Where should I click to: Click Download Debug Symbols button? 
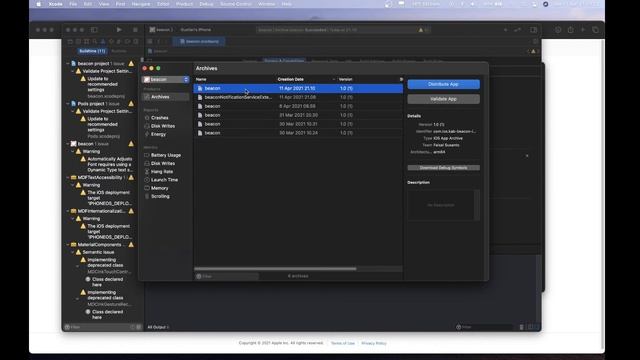[443, 168]
